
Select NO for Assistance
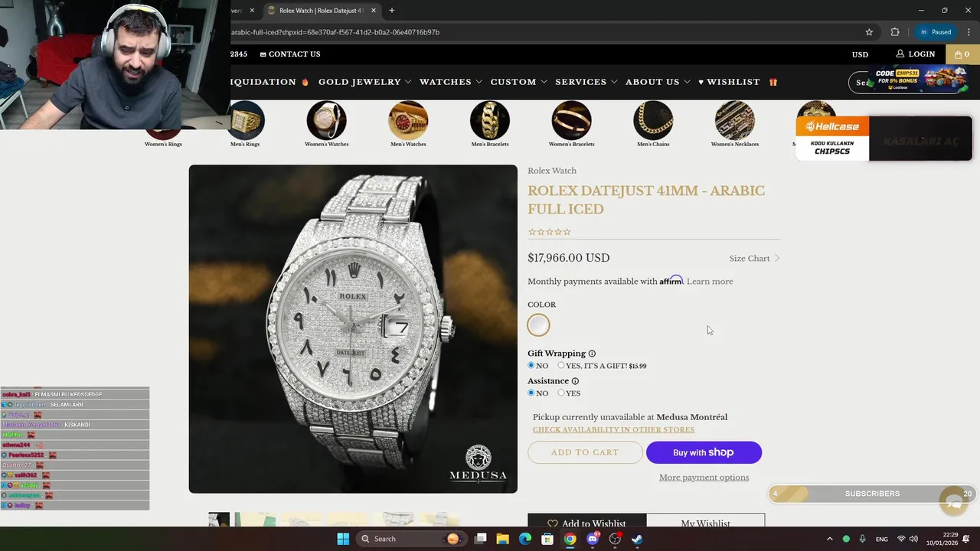(x=531, y=393)
